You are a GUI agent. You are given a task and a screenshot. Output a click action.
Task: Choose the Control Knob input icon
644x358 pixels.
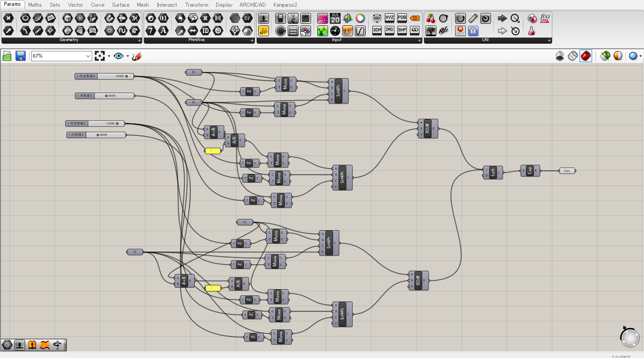tap(281, 31)
